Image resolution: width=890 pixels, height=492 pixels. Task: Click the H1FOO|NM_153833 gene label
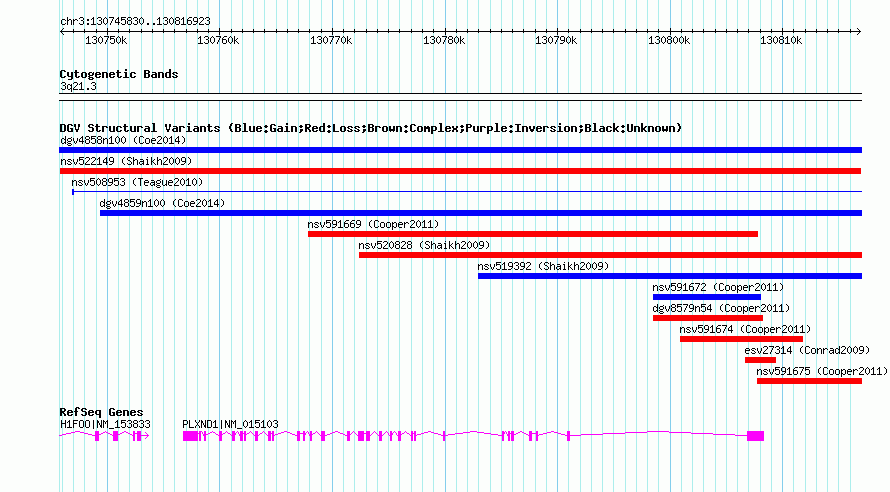point(105,424)
